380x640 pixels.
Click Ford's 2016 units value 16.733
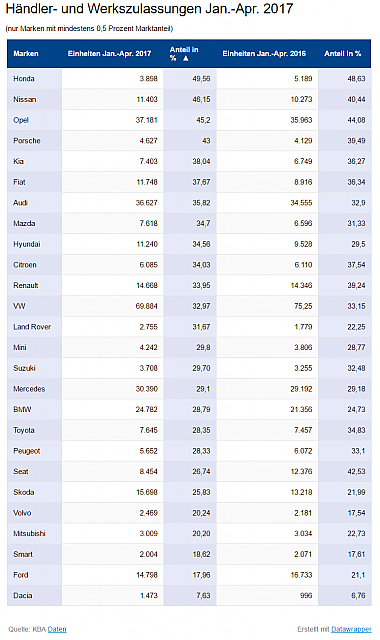(x=301, y=575)
